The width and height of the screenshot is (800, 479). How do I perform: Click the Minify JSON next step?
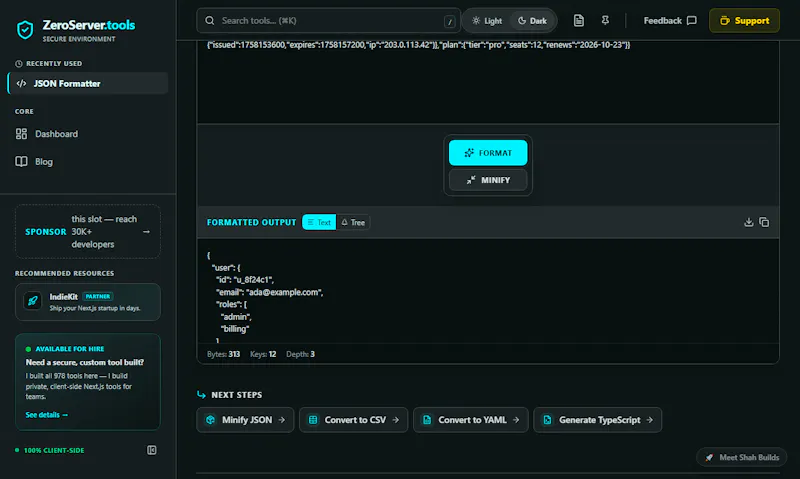click(x=245, y=420)
